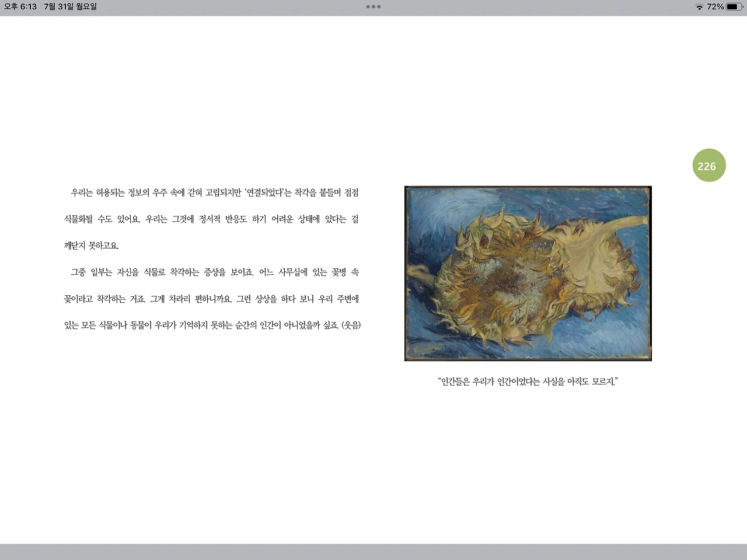Toggle fullscreen reading via top center control
Screen dimensions: 747x560
[x=373, y=8]
